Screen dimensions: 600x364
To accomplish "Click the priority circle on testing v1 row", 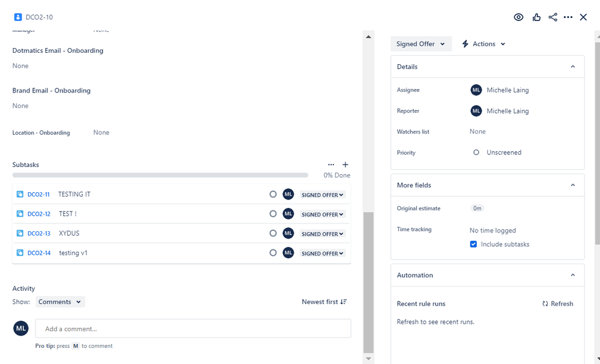I will tap(273, 253).
